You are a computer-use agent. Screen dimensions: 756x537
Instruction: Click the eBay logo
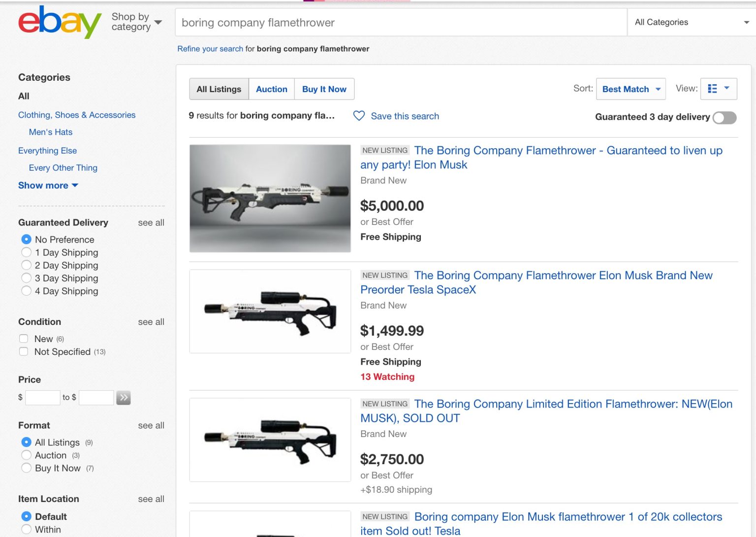tap(60, 22)
